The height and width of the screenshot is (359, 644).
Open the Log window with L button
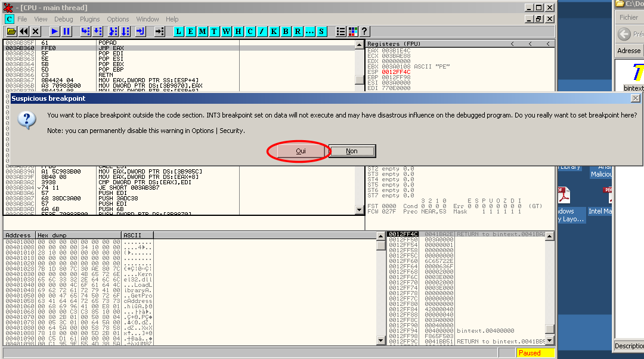tap(179, 31)
